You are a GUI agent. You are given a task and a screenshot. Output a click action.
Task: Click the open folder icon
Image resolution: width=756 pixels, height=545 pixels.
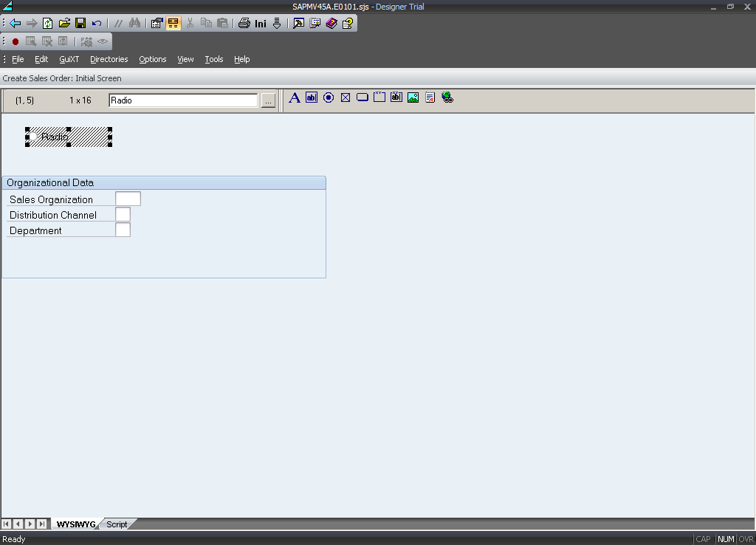click(x=64, y=23)
